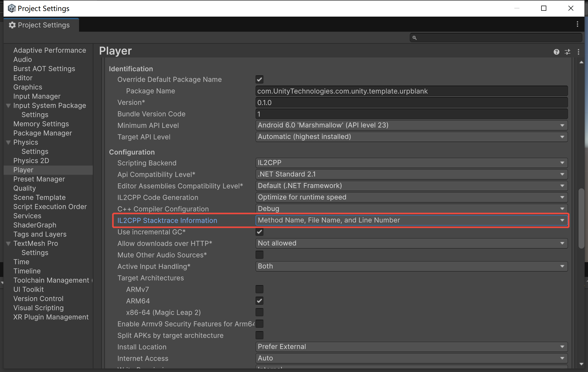Open Target API Level dropdown
This screenshot has width=588, height=372.
pyautogui.click(x=412, y=137)
